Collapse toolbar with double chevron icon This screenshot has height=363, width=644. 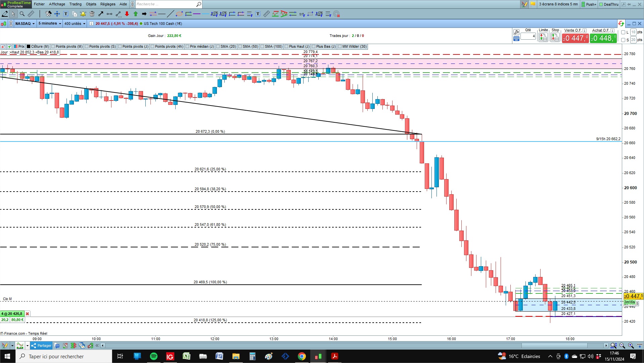pos(97,346)
